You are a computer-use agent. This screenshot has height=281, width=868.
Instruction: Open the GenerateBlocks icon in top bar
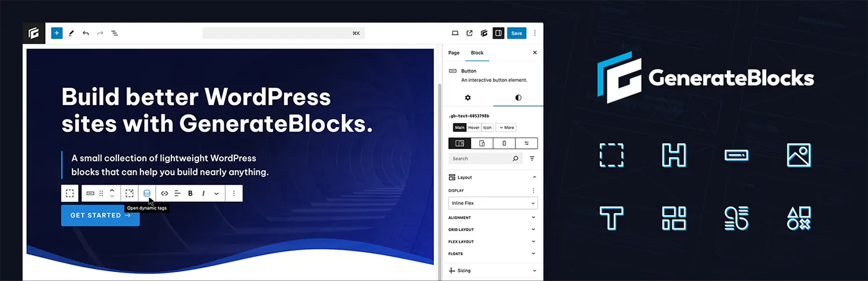tap(484, 33)
